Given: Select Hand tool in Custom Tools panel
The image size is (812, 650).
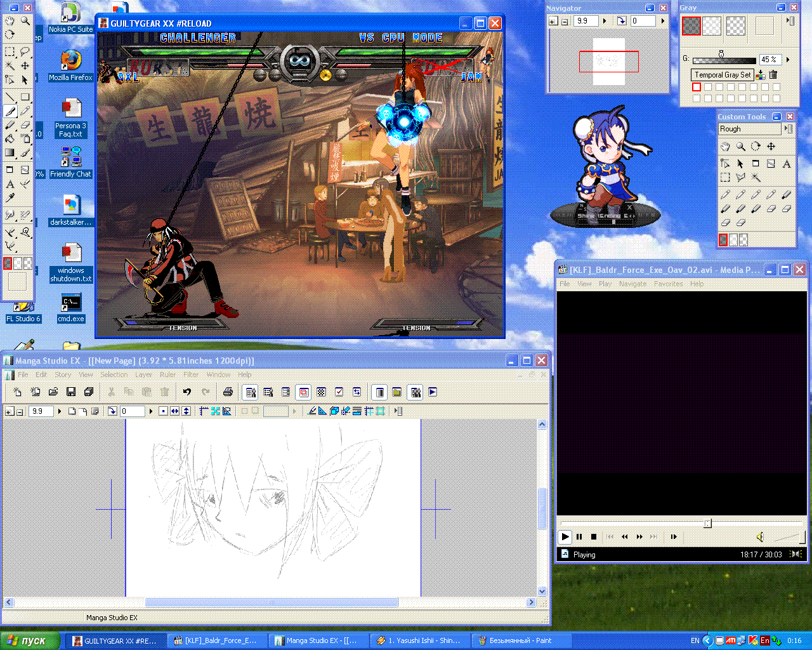Looking at the screenshot, I should coord(725,147).
